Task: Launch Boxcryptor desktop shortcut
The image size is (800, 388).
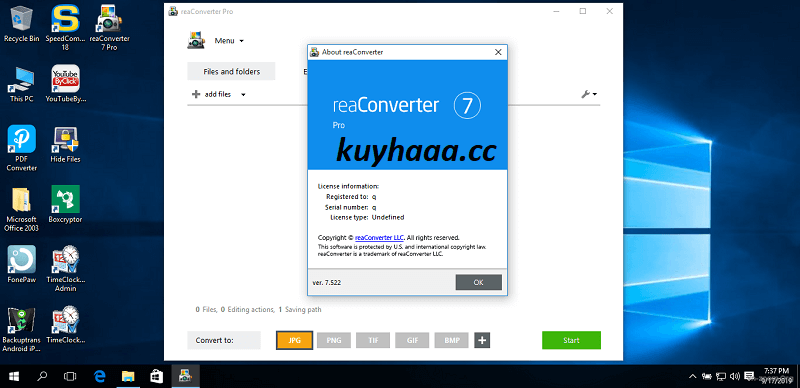Action: [x=65, y=205]
